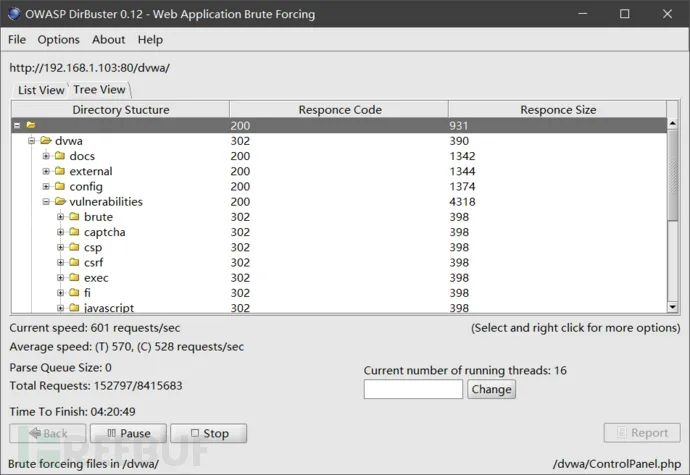Pause the brute force scan

pos(128,433)
